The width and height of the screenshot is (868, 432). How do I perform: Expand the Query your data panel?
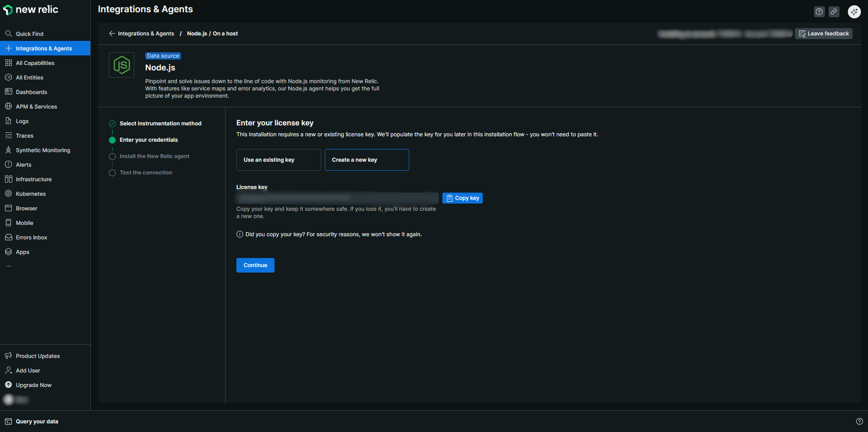point(37,422)
